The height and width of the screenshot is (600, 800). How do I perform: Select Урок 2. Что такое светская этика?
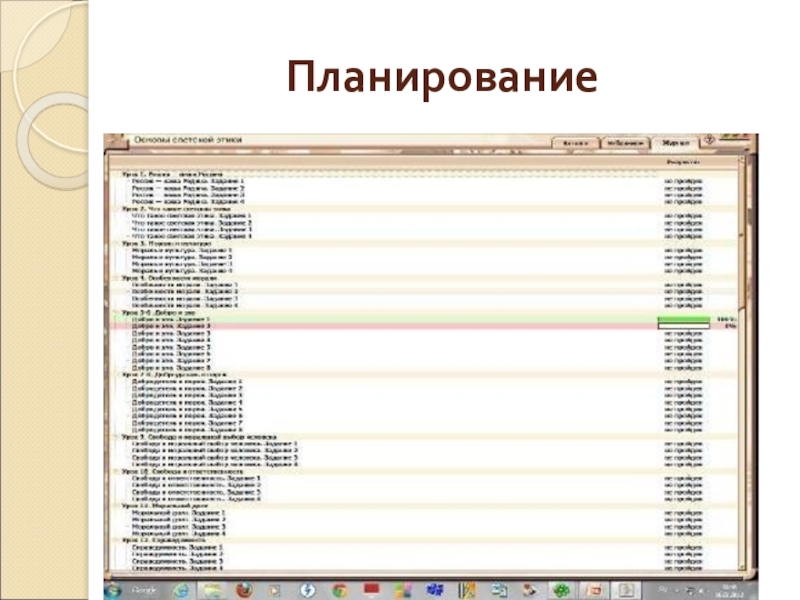(x=177, y=209)
